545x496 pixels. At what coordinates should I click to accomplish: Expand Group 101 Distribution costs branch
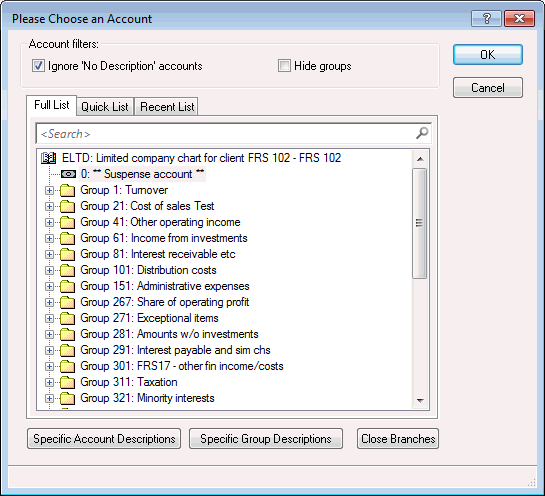click(49, 270)
